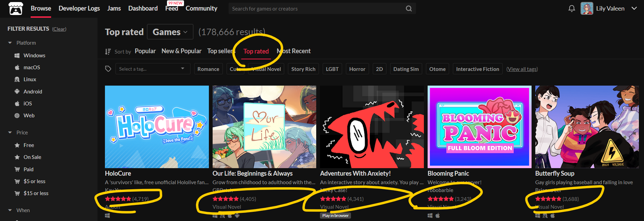The height and width of the screenshot is (221, 644).
Task: Filter by the Windows platform
Action: click(34, 55)
